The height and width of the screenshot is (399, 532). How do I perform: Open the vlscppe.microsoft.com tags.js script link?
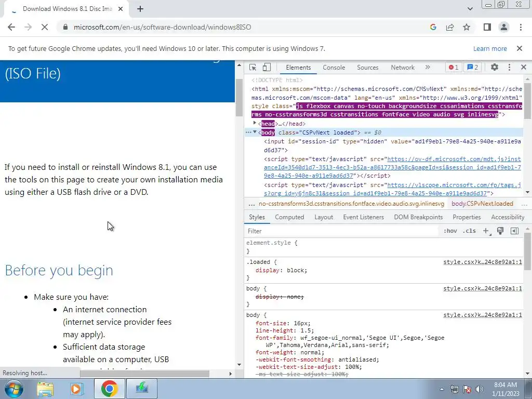point(392,189)
